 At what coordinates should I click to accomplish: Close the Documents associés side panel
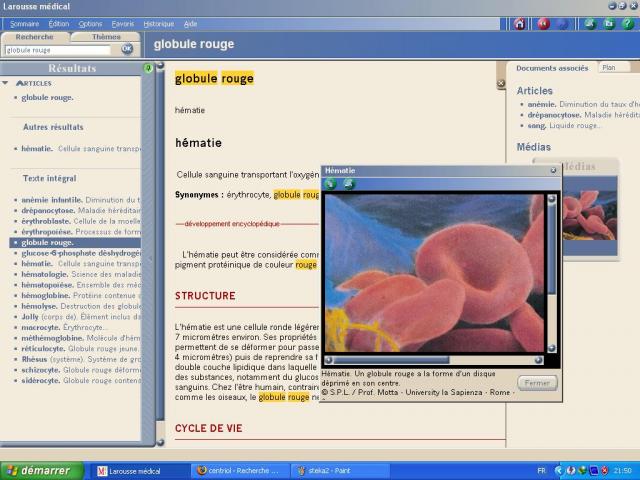(501, 84)
